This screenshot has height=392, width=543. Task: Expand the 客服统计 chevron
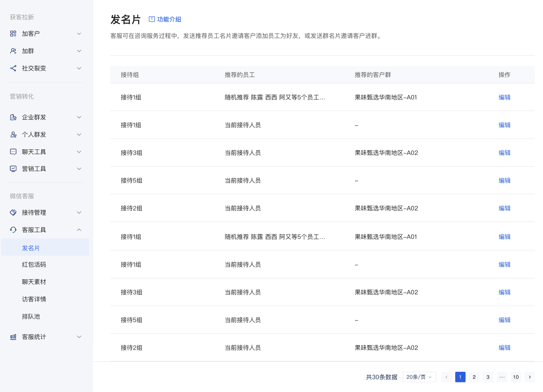79,337
